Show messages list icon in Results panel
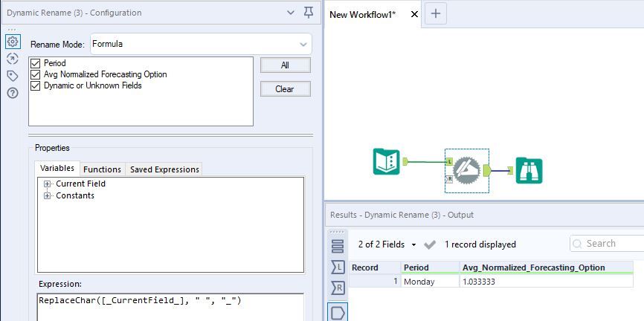 (338, 246)
